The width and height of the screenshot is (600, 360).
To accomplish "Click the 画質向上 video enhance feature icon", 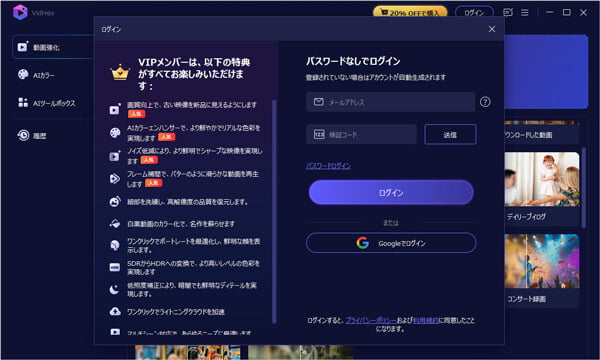I will coord(115,109).
